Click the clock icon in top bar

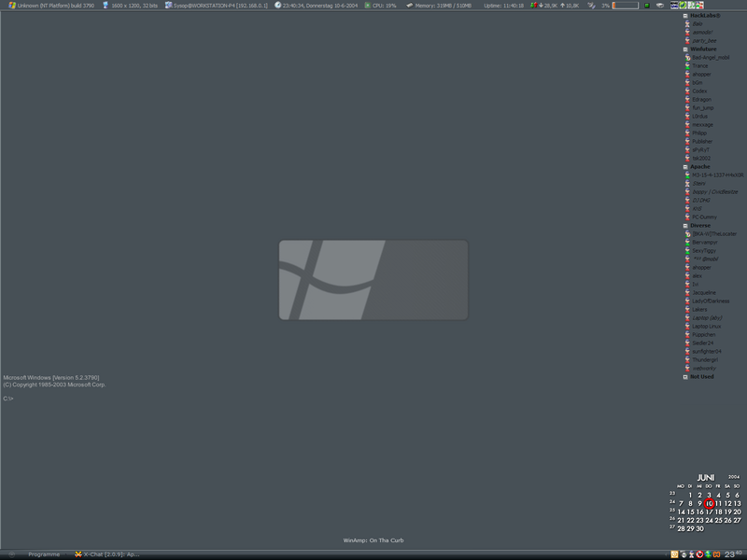point(277,6)
